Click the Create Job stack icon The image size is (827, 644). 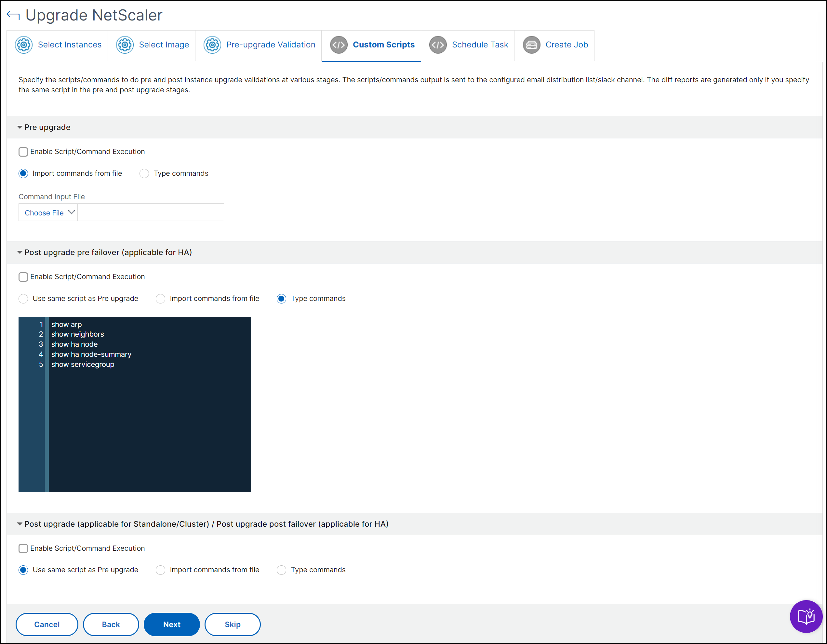(x=531, y=45)
